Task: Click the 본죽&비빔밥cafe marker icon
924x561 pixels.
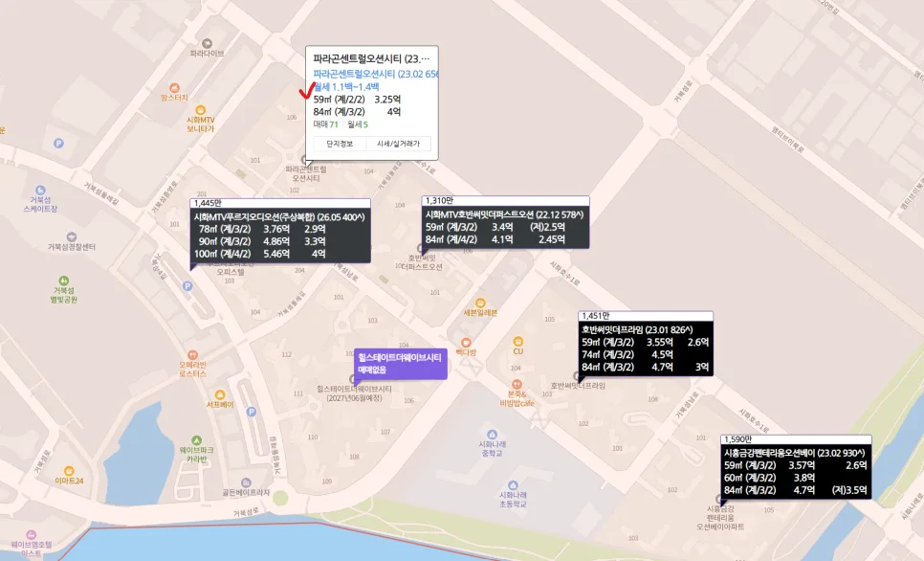Action: pyautogui.click(x=517, y=385)
